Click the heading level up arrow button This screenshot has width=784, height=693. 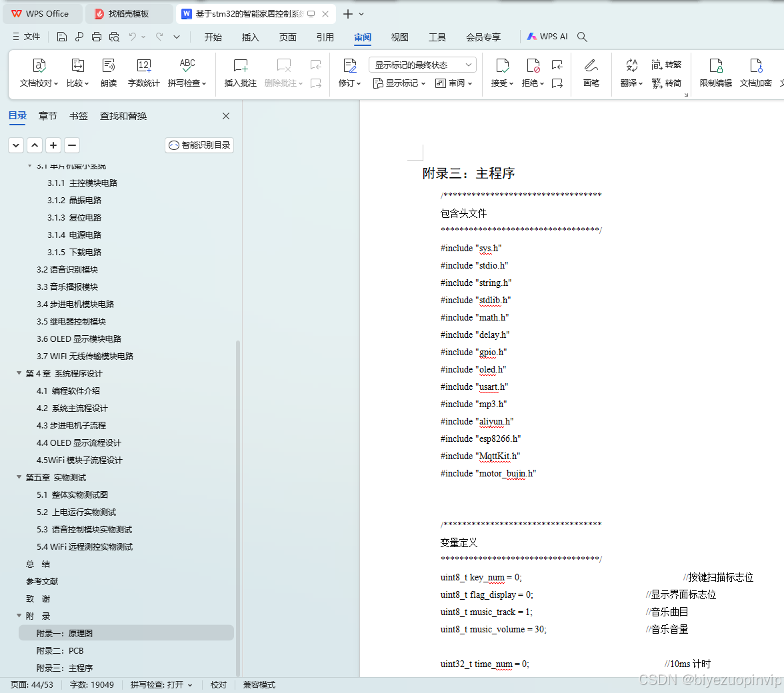[x=35, y=145]
